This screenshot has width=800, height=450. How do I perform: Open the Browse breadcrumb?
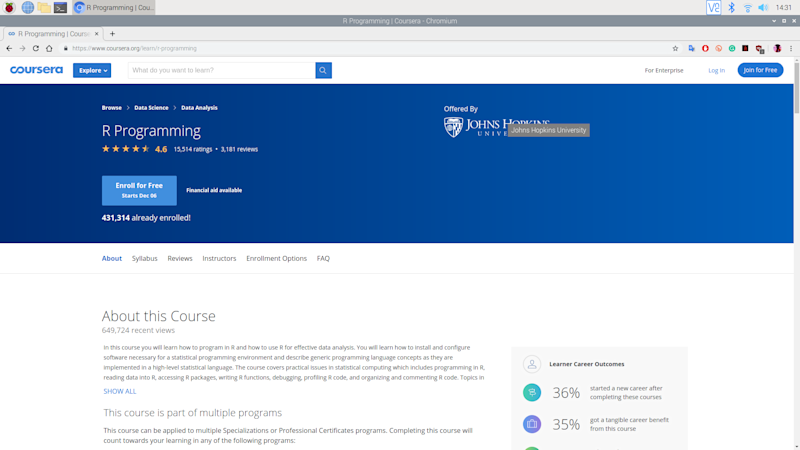point(111,108)
